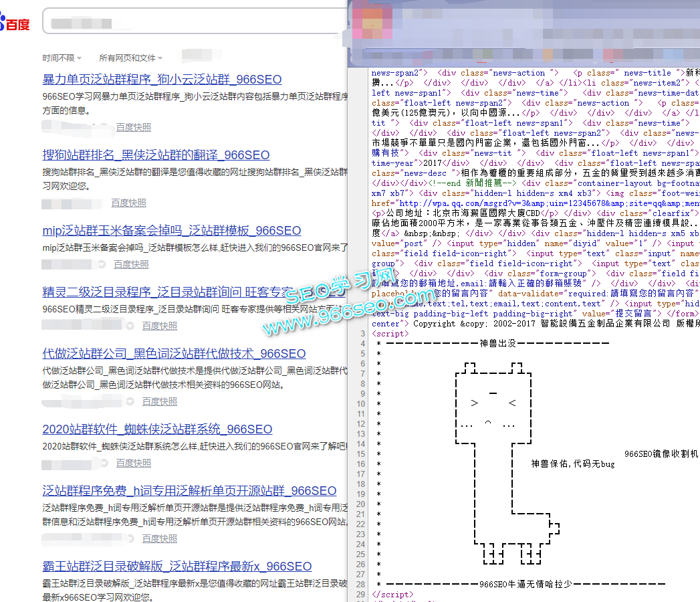
Task: Expand URL arrow under 代做泛站群公司 result
Action: tap(130, 401)
